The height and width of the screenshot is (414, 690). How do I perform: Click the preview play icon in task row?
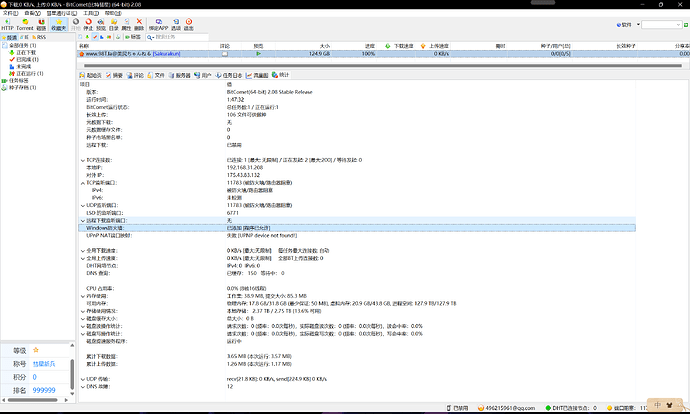pyautogui.click(x=258, y=54)
